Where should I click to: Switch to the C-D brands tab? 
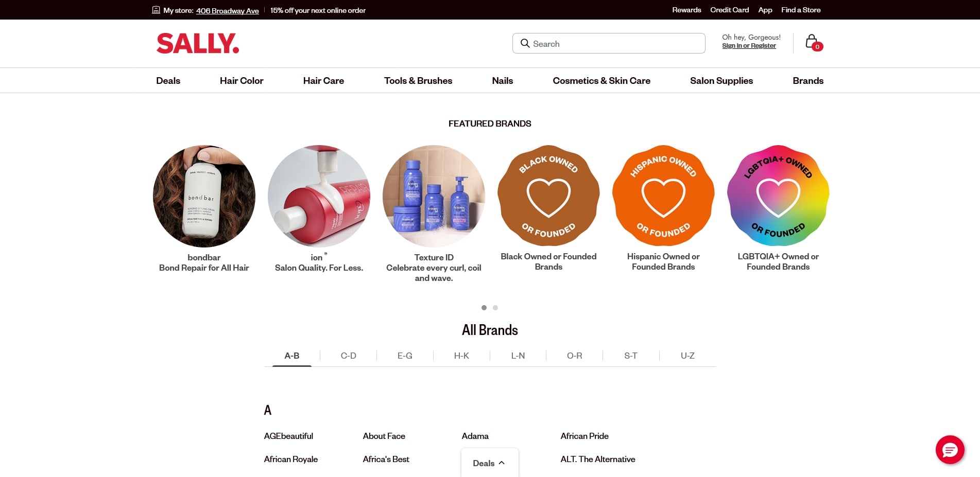point(349,356)
